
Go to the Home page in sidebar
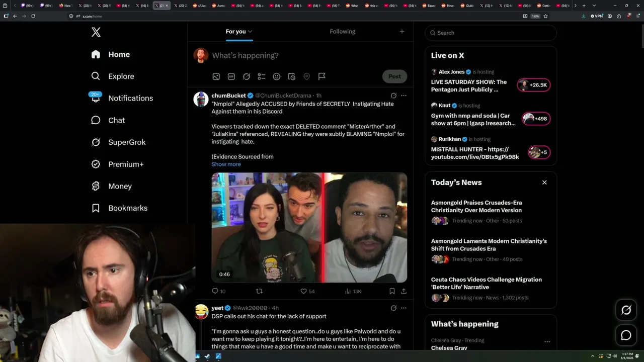click(110, 54)
